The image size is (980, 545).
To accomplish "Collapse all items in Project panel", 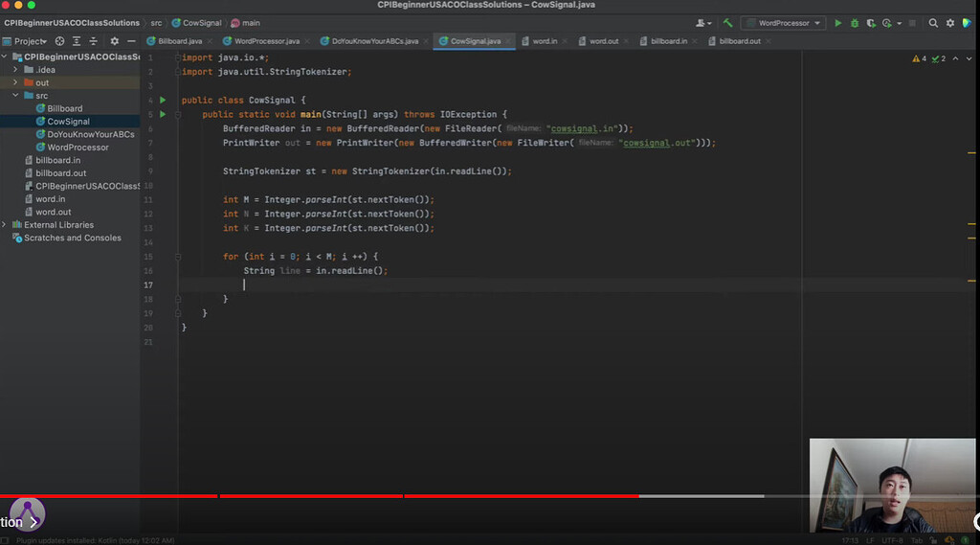I will (x=92, y=41).
